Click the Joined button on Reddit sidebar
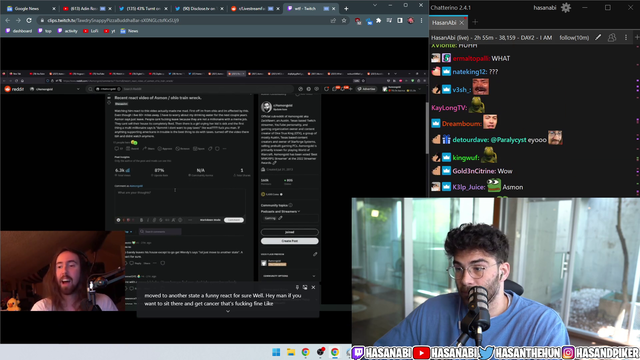 click(289, 232)
